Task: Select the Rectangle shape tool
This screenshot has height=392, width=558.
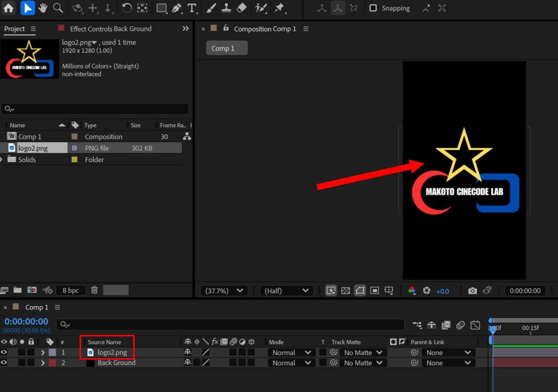Action: (x=161, y=8)
